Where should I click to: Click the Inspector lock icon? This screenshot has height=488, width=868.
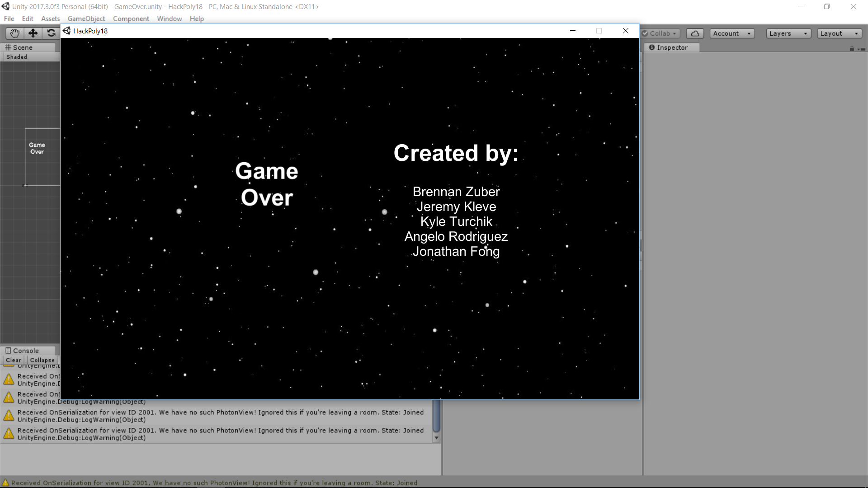[852, 49]
